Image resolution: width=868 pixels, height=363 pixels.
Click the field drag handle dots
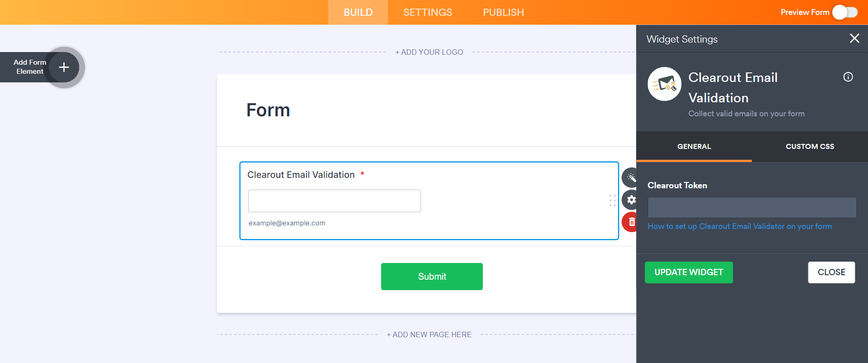(613, 201)
